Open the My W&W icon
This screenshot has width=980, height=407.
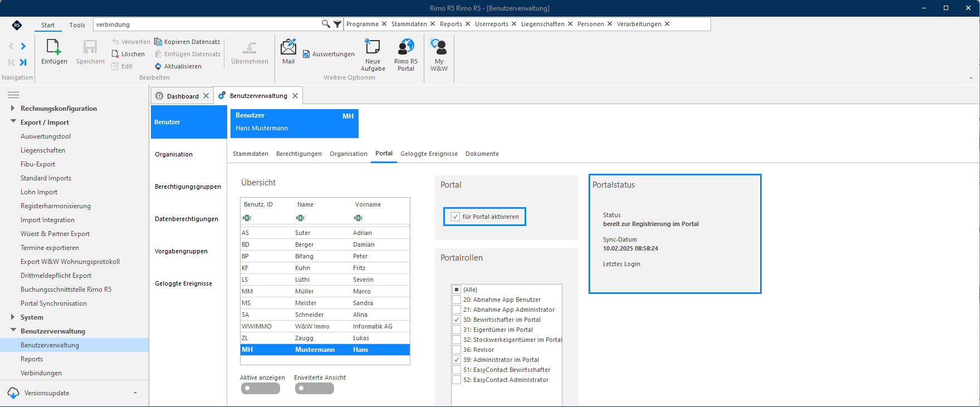[x=439, y=47]
